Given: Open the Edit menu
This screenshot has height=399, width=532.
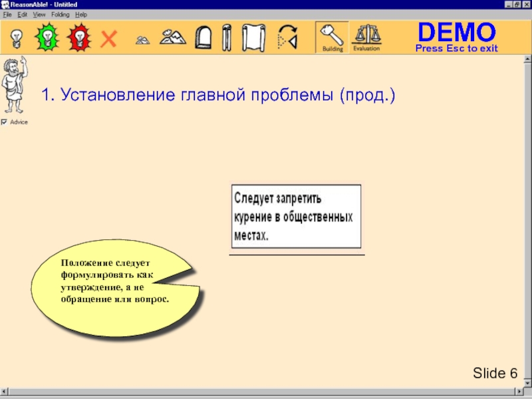Looking at the screenshot, I should click(23, 15).
